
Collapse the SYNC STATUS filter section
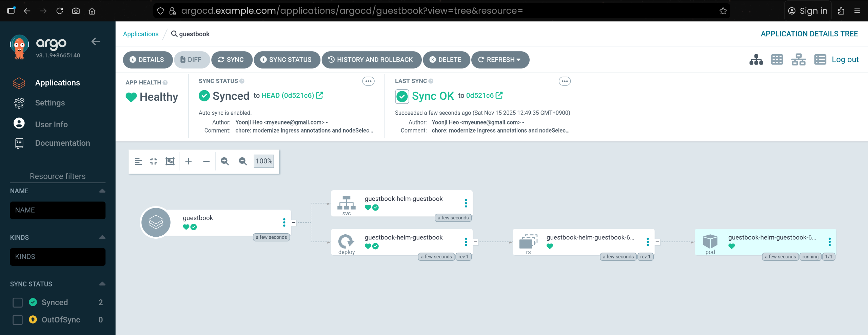(x=102, y=284)
